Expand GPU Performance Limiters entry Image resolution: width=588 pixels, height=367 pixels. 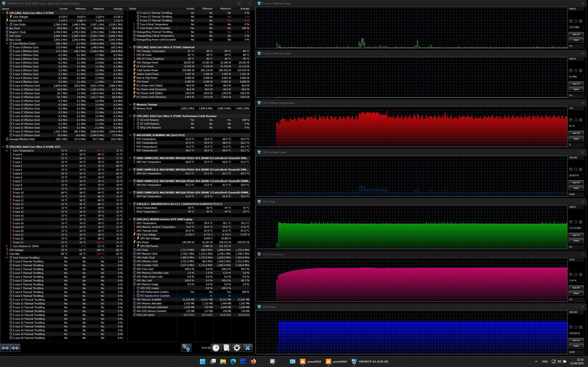tap(134, 292)
